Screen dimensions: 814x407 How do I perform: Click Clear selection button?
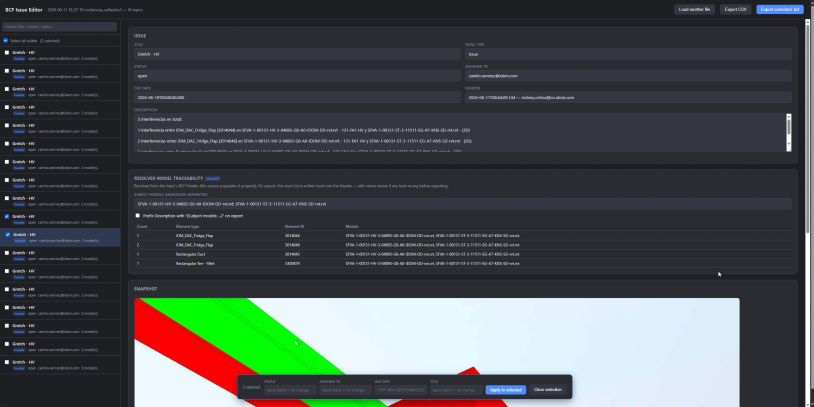pyautogui.click(x=546, y=390)
